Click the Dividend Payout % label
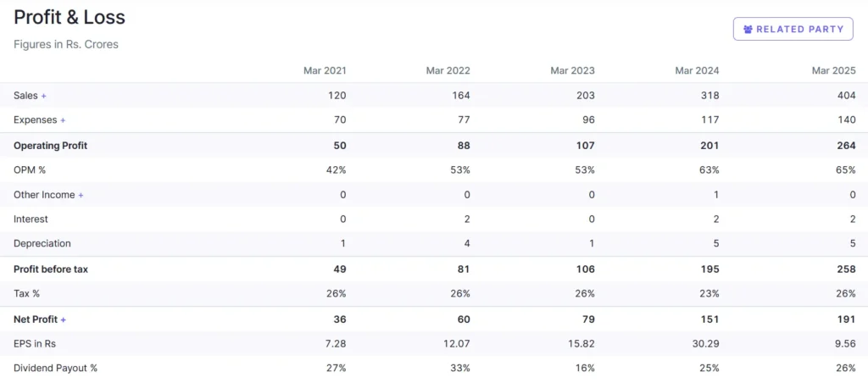The image size is (868, 383). pyautogui.click(x=55, y=369)
